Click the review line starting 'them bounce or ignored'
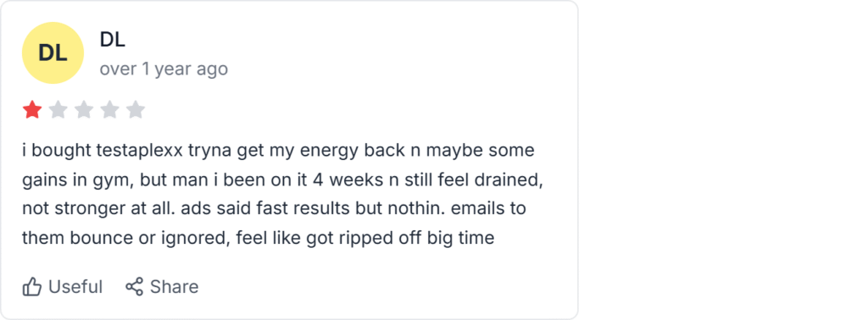Screen dimensions: 868x320 point(258,238)
